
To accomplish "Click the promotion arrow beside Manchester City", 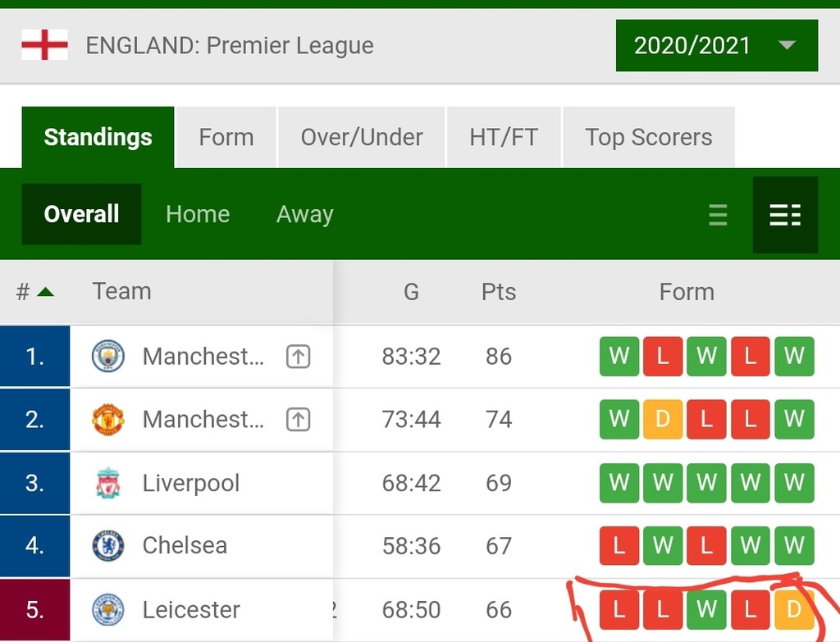I will (x=298, y=357).
